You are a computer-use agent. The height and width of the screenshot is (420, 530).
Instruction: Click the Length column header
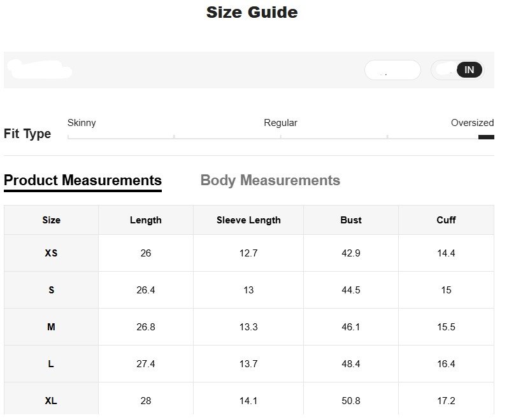coord(146,220)
